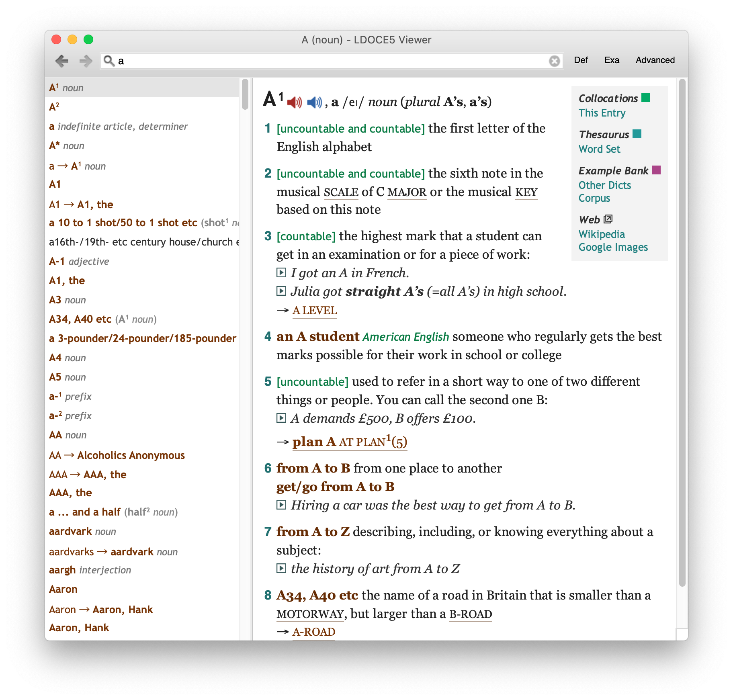Screen dimensions: 733x700
Task: Play the red British pronunciation audio
Action: [295, 102]
